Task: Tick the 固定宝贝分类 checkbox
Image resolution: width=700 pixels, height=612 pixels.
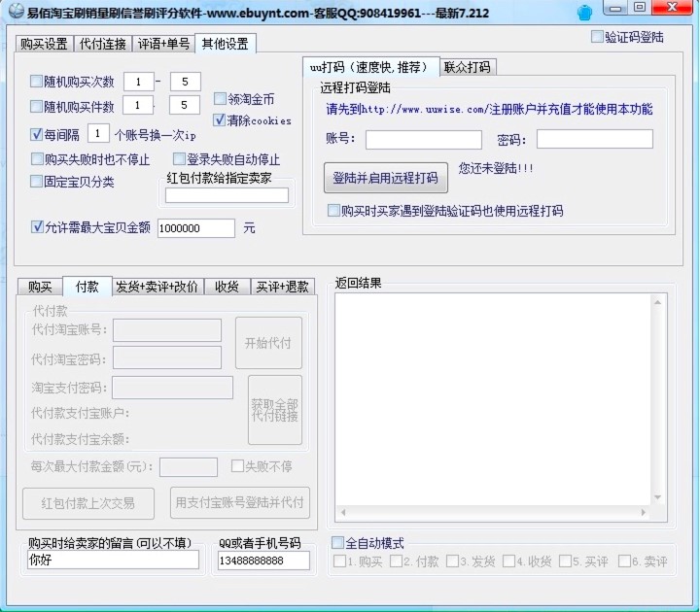Action: (x=37, y=181)
